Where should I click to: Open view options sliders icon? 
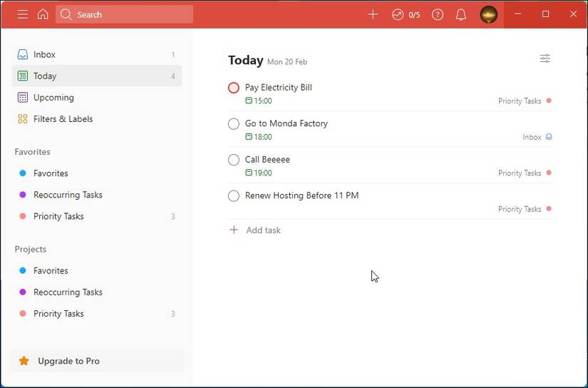tap(545, 58)
